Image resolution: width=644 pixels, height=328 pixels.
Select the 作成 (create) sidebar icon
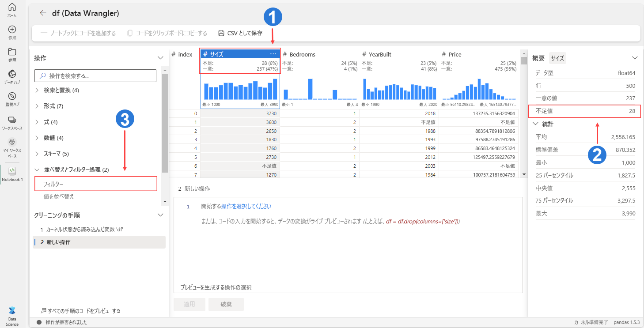tap(12, 32)
